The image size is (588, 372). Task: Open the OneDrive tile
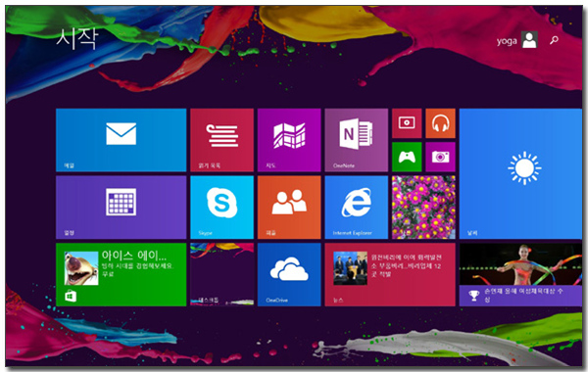[289, 275]
